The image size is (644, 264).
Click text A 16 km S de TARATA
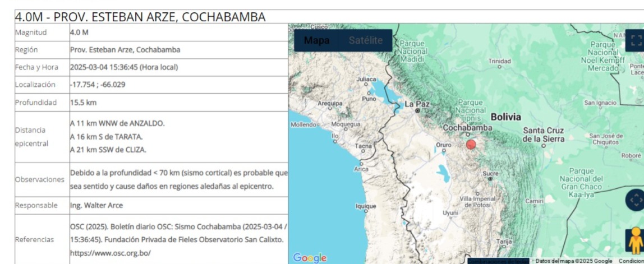click(107, 137)
